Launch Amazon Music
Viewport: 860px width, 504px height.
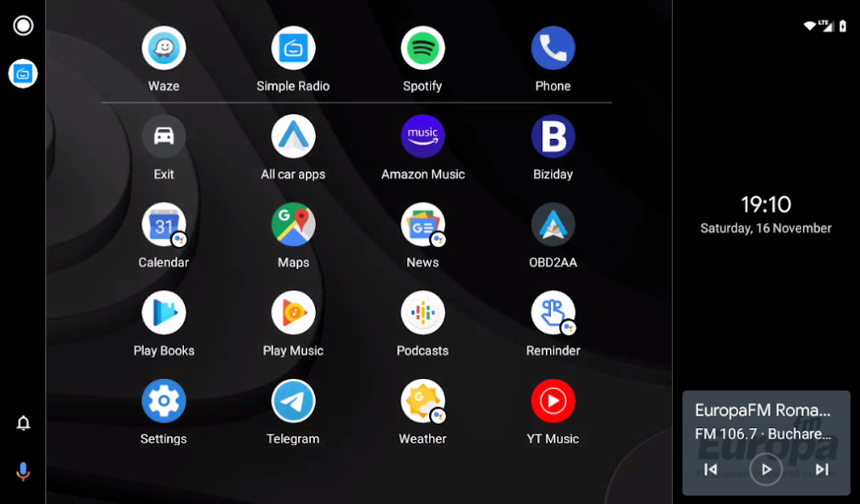point(422,137)
